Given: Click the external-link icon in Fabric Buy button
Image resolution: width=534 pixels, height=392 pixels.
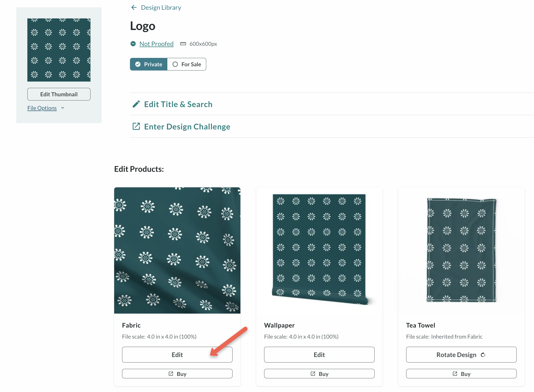Looking at the screenshot, I should (x=171, y=374).
